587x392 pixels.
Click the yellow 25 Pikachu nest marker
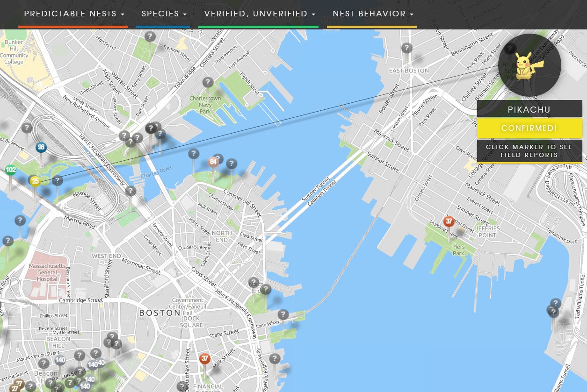click(35, 182)
